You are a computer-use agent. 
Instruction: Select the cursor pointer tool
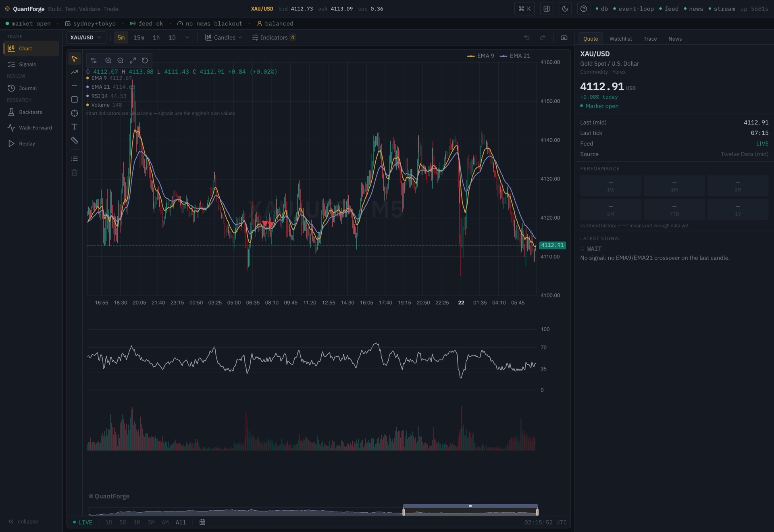pos(75,59)
